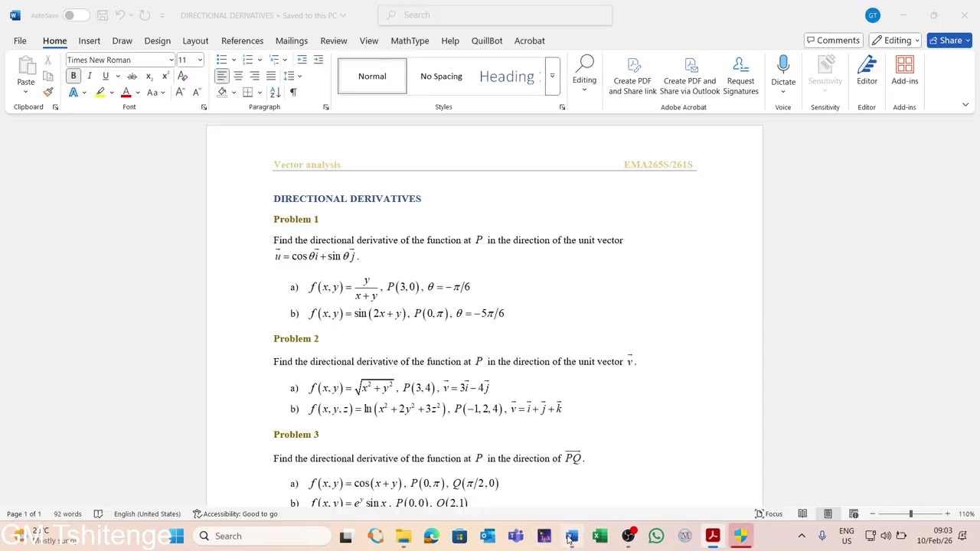Click the Shading paint bucket icon
Image resolution: width=980 pixels, height=551 pixels.
(222, 92)
